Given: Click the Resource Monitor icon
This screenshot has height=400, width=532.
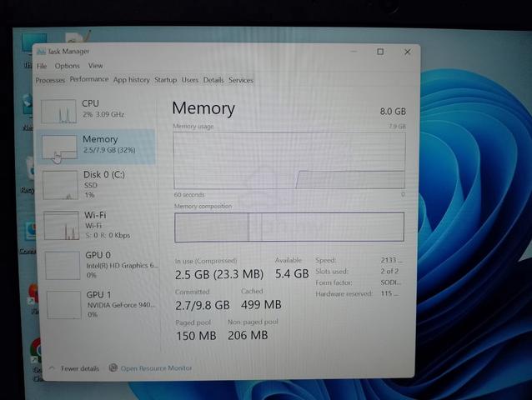Looking at the screenshot, I should click(x=113, y=367).
